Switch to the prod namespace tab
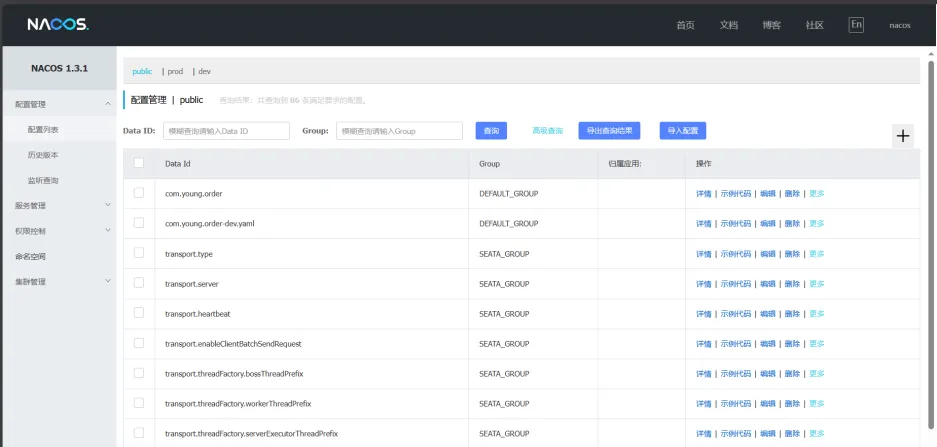937x447 pixels. point(175,71)
